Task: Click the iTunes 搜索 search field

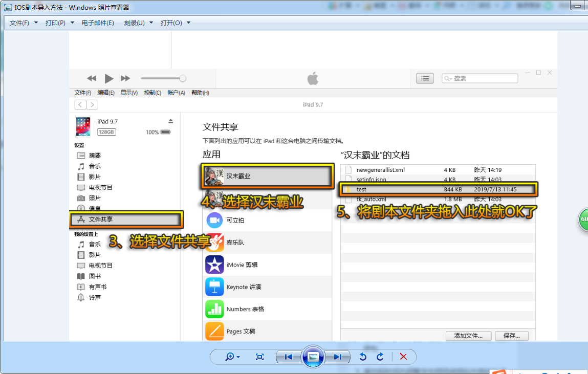Action: point(480,78)
